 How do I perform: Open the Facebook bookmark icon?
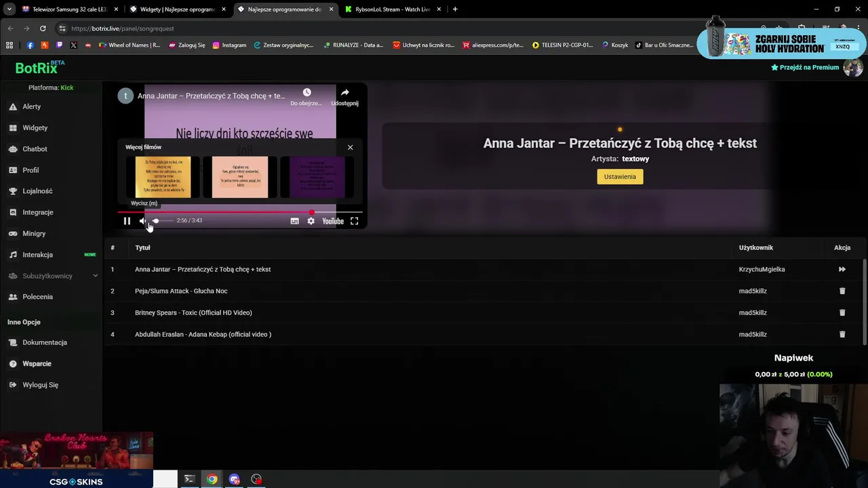(x=30, y=45)
